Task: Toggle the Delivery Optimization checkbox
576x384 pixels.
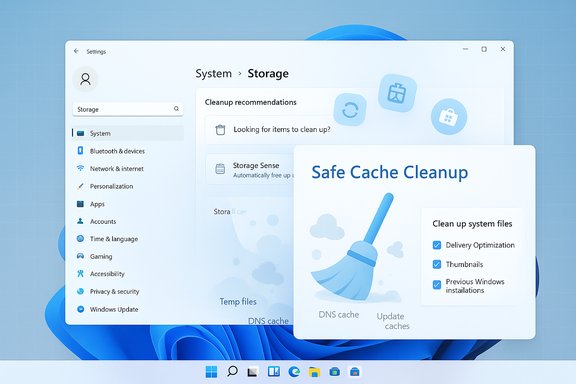Action: 437,245
